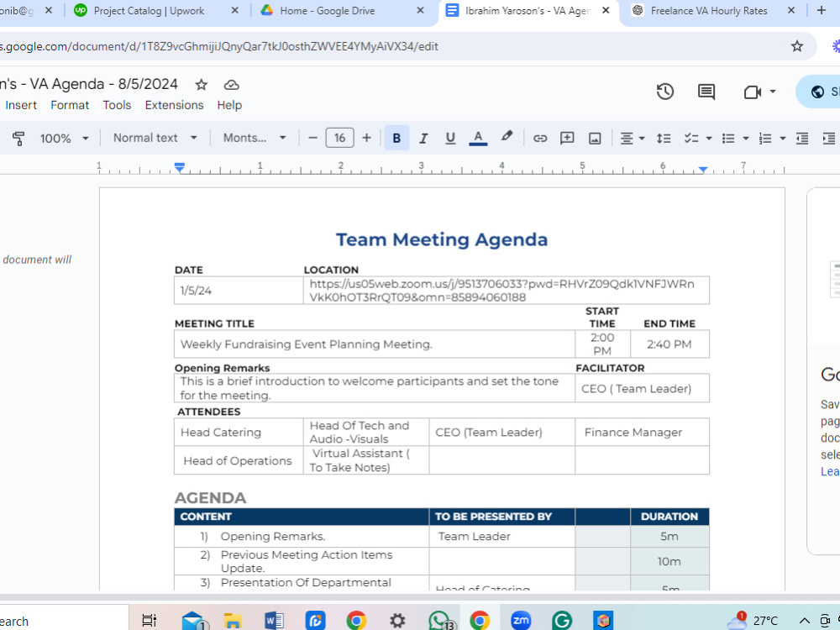Click the End Time cell 2:40 PM
This screenshot has height=630, width=840.
pos(669,344)
